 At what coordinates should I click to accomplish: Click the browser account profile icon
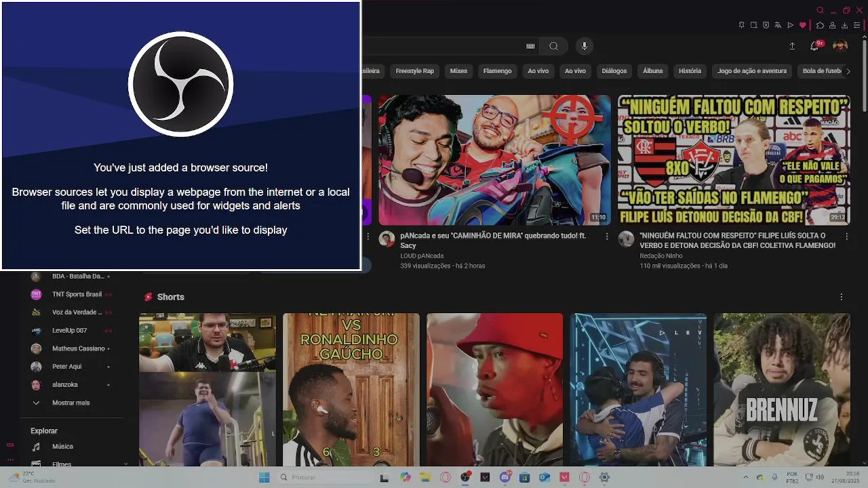pyautogui.click(x=832, y=25)
